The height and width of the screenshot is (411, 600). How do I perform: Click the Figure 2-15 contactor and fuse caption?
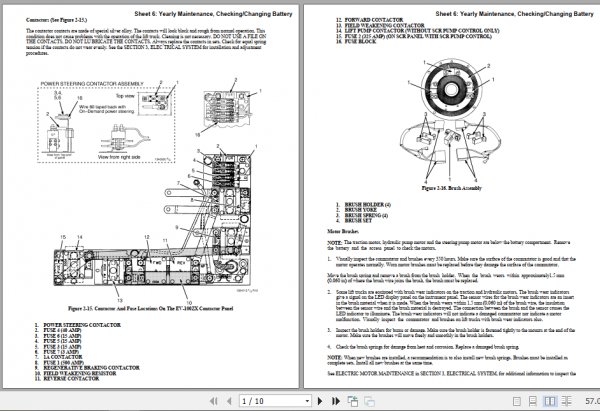pyautogui.click(x=150, y=308)
